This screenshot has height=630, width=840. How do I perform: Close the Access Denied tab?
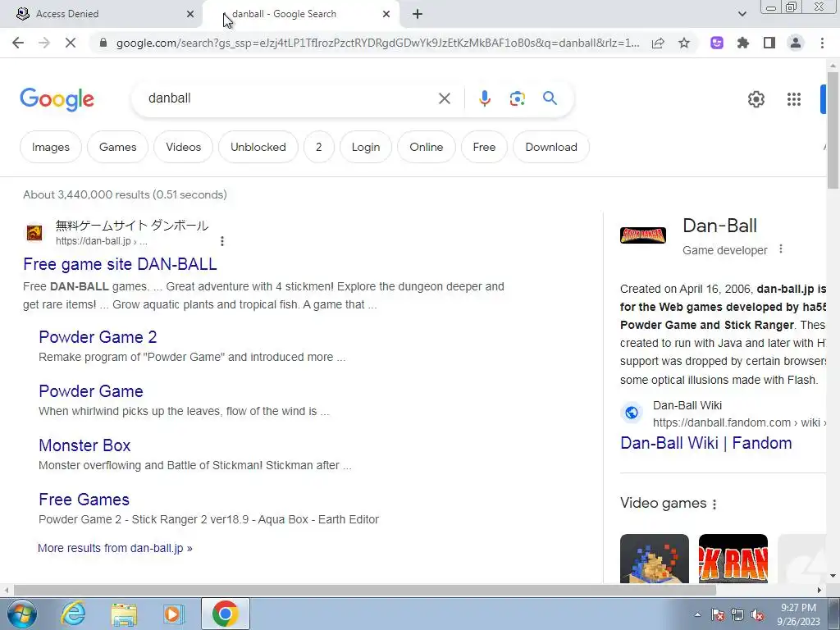tap(190, 14)
